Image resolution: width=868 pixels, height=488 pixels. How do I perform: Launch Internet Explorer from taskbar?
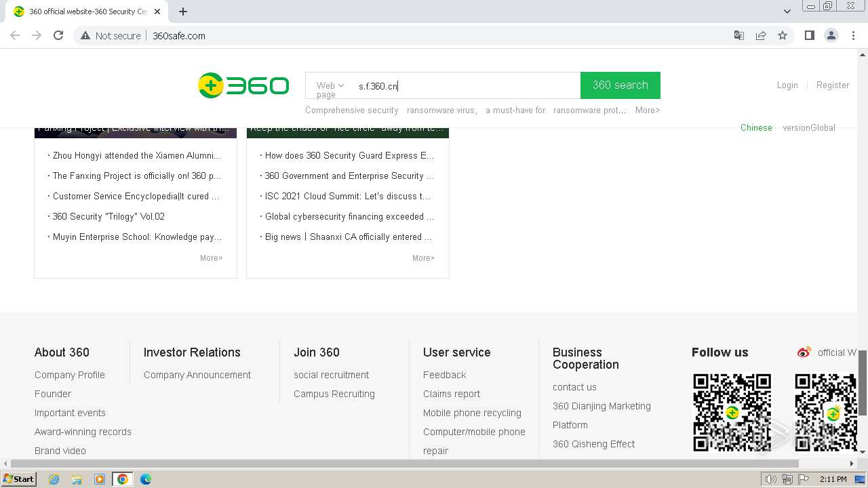coord(54,479)
